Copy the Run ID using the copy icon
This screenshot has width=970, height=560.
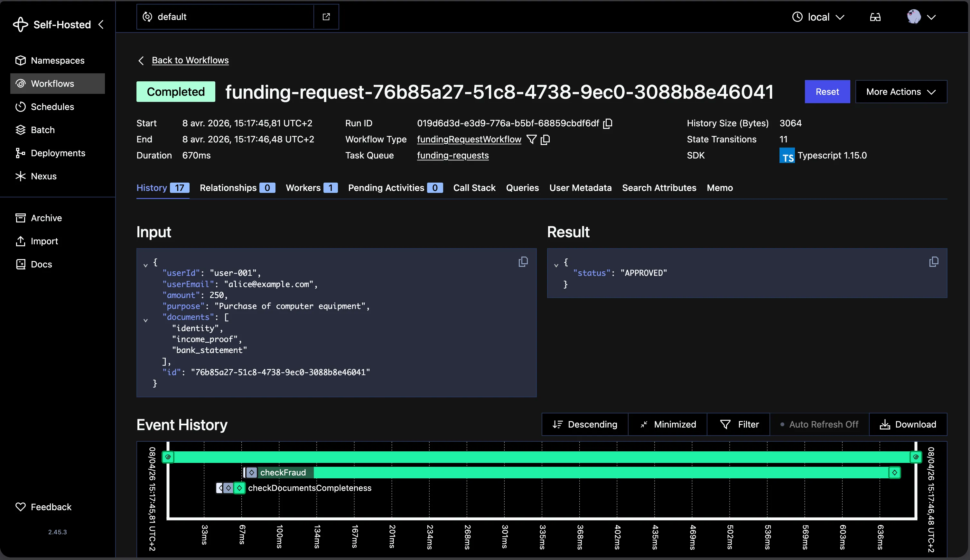[x=608, y=123]
